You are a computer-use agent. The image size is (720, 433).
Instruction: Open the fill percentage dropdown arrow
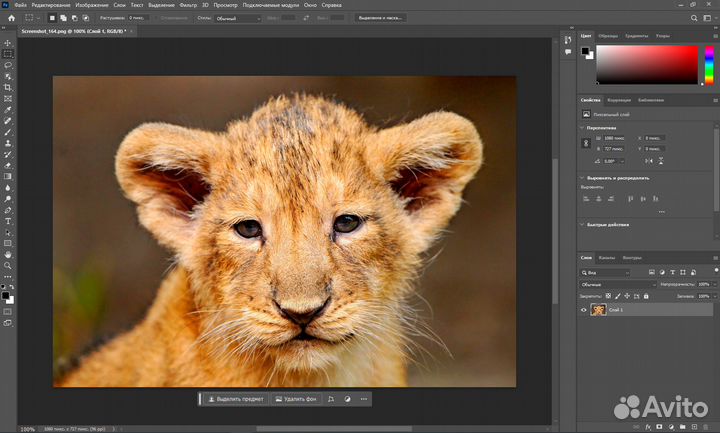pos(715,296)
